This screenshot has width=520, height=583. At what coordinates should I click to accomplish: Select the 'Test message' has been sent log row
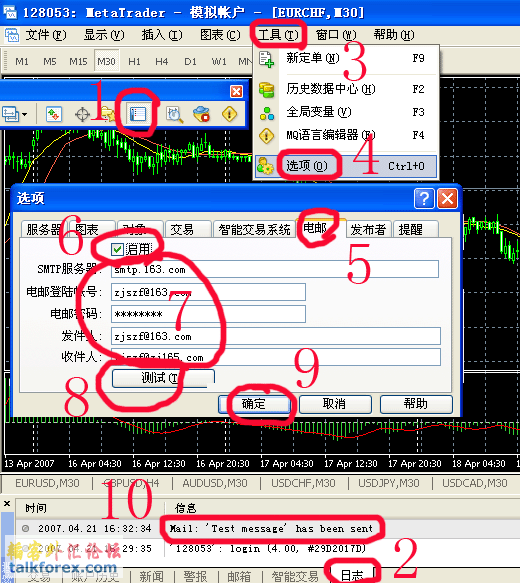268,528
